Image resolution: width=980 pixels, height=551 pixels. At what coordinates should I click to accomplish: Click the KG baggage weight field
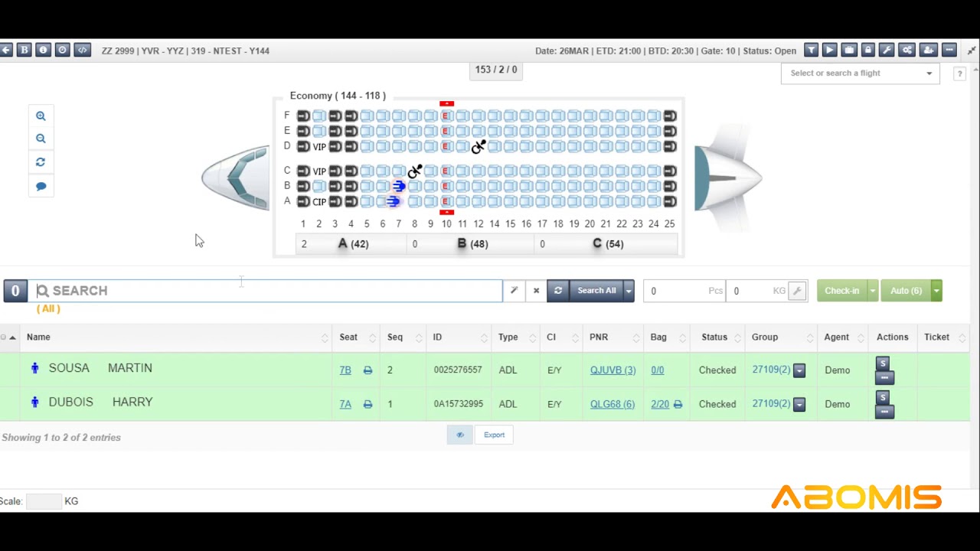point(757,291)
